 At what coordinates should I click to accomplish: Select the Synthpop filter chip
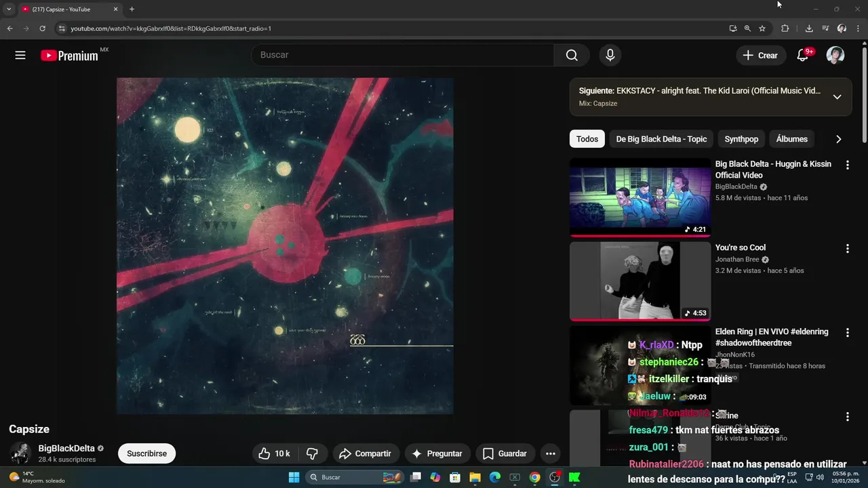741,139
